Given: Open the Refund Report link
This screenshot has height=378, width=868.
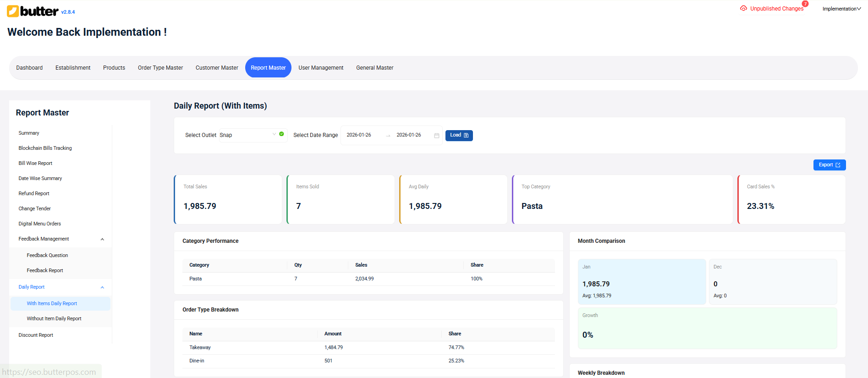Looking at the screenshot, I should point(34,193).
